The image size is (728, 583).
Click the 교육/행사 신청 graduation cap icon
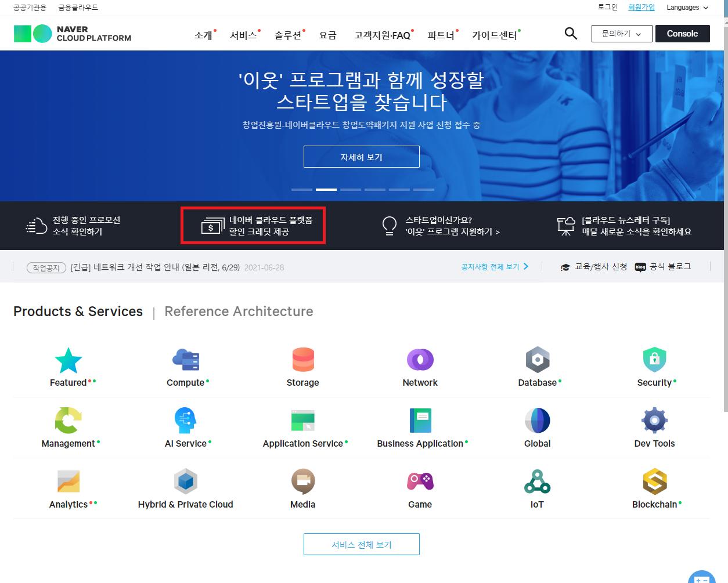(565, 267)
